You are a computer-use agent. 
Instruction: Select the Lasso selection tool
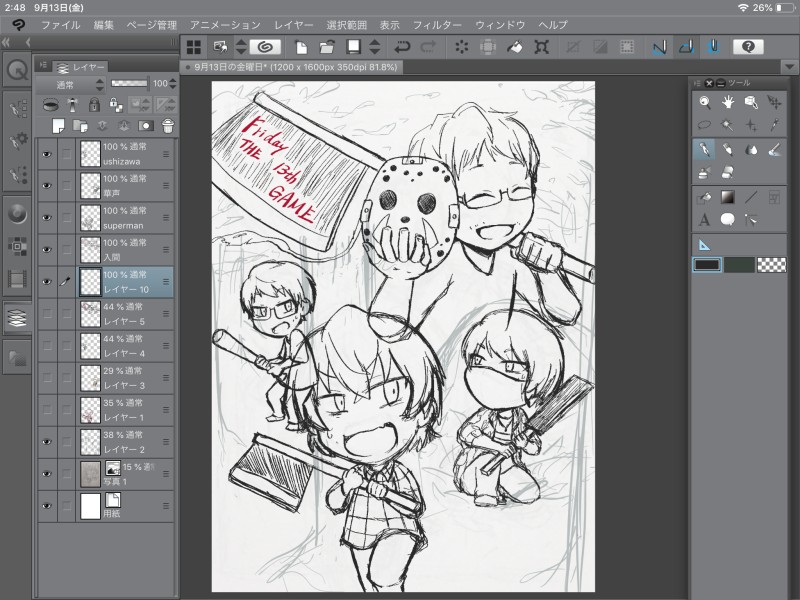click(705, 124)
